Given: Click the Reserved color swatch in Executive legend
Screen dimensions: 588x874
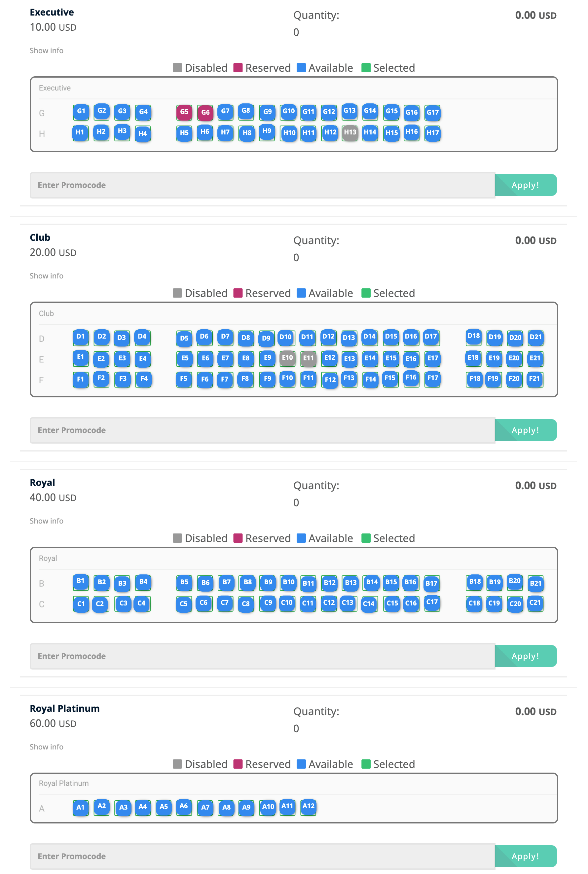Looking at the screenshot, I should [x=238, y=68].
